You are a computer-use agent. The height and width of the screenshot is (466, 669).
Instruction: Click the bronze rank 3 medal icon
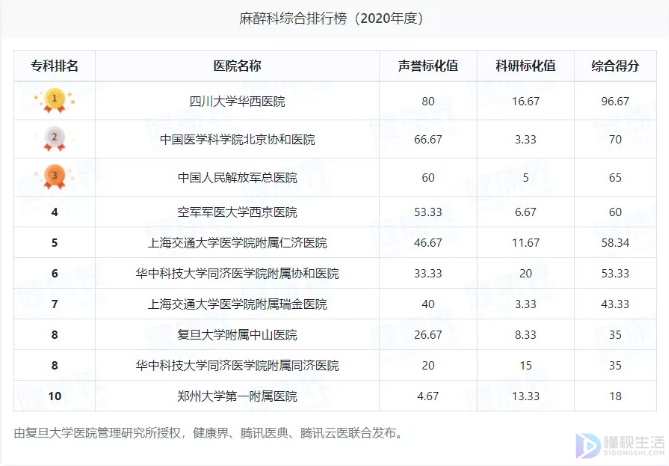(55, 177)
